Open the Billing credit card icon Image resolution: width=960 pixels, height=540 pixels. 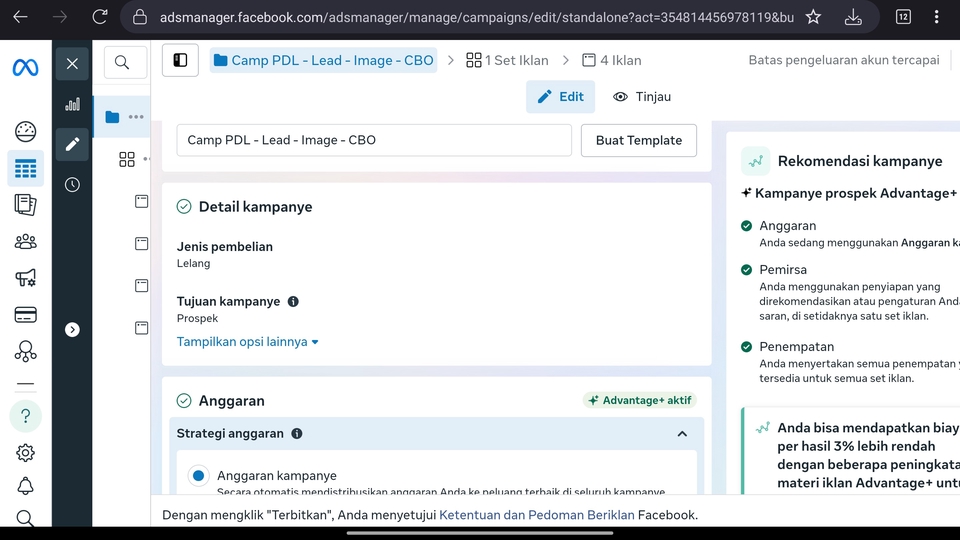coord(25,315)
